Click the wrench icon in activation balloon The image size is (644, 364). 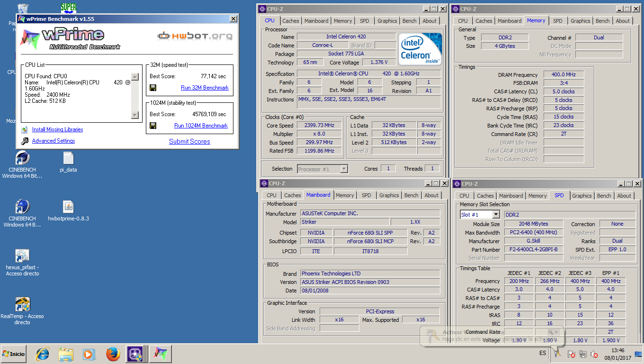[x=550, y=333]
